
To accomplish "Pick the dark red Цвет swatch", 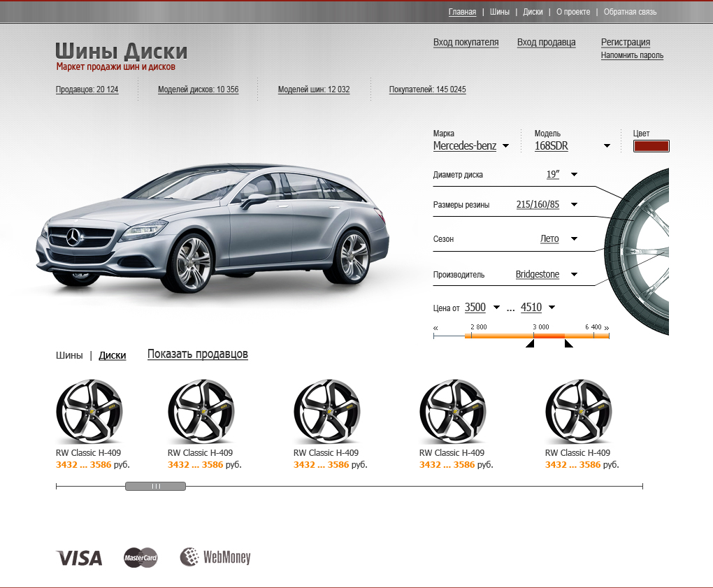I will pyautogui.click(x=651, y=146).
